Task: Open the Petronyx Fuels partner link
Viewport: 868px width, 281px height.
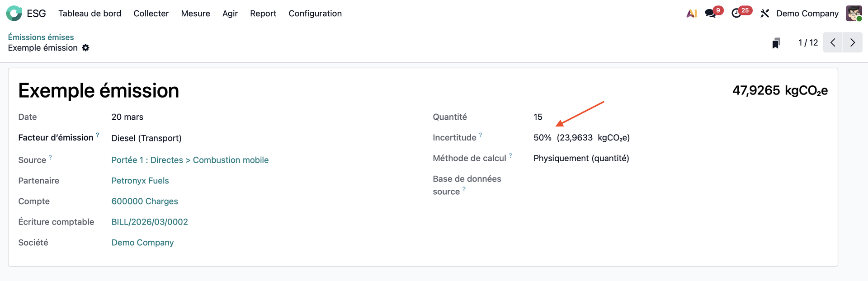Action: (140, 181)
